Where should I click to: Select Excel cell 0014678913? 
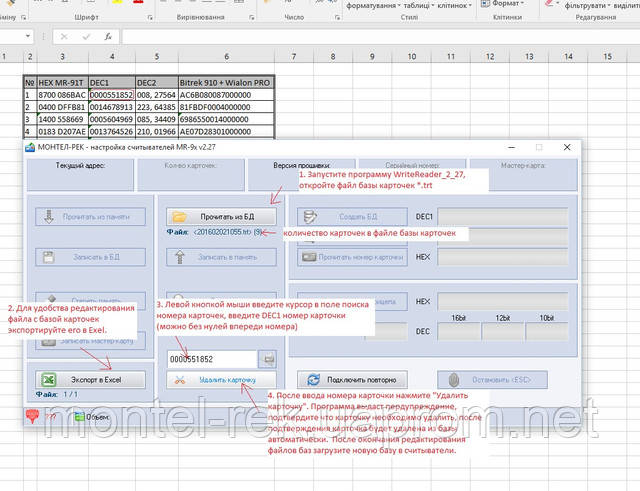pyautogui.click(x=111, y=107)
